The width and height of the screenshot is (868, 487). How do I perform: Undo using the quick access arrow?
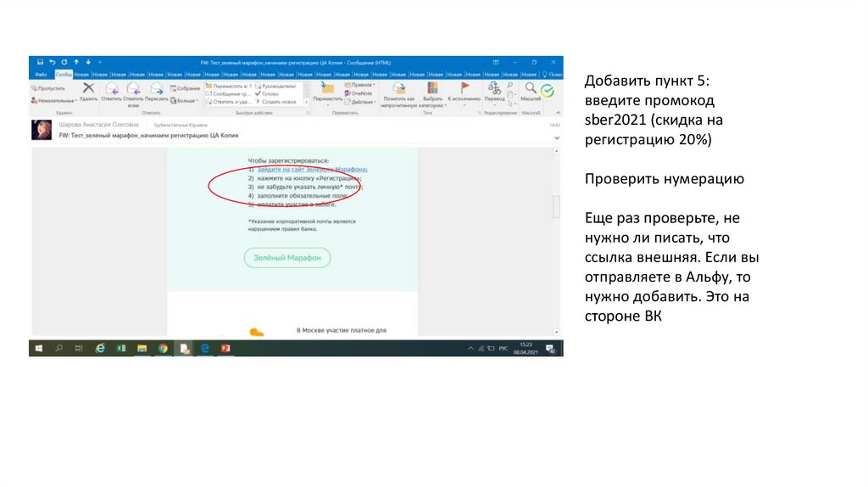pos(52,62)
